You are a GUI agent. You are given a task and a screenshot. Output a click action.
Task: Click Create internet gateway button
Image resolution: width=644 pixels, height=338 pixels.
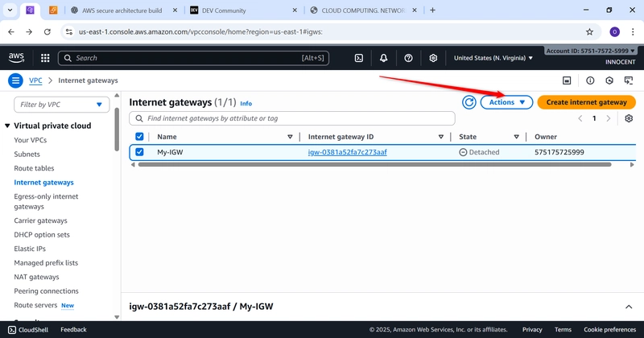pos(587,102)
